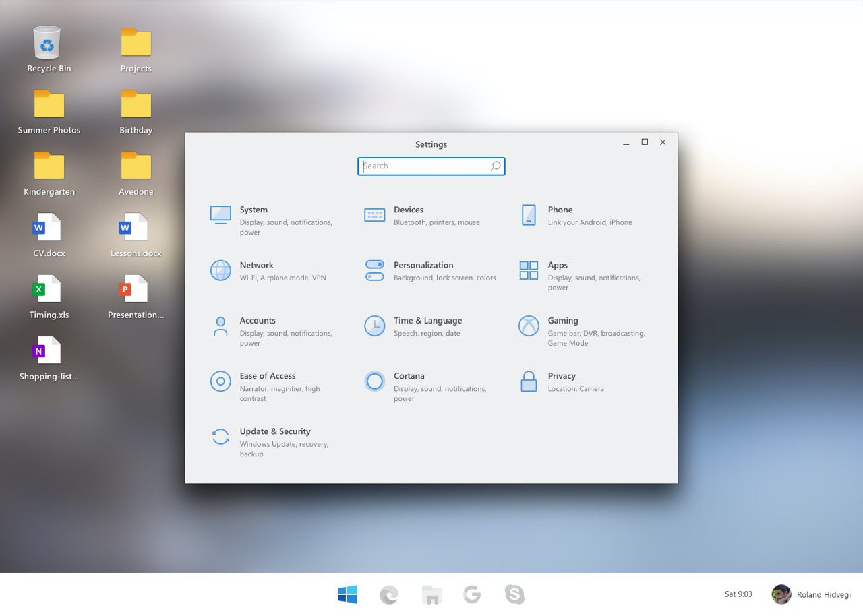Click the Settings window title text
Viewport: 863px width, 616px height.
[x=431, y=144]
